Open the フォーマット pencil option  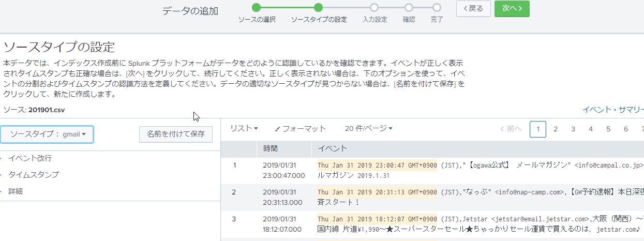coord(301,129)
